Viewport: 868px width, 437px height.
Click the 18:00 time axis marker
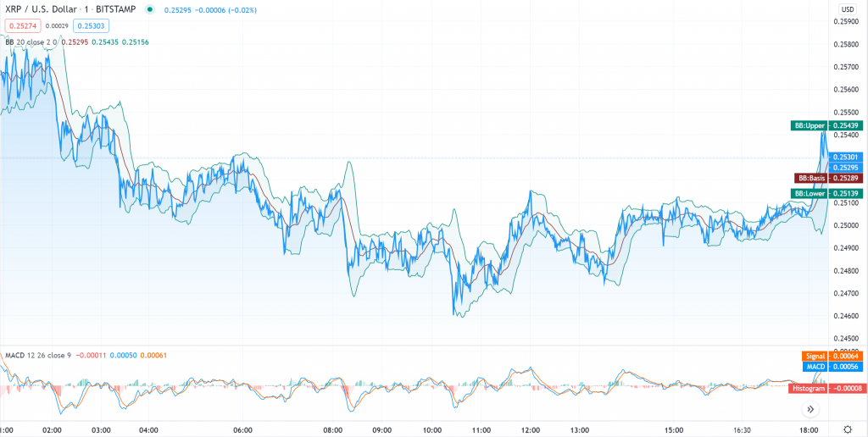pyautogui.click(x=809, y=430)
